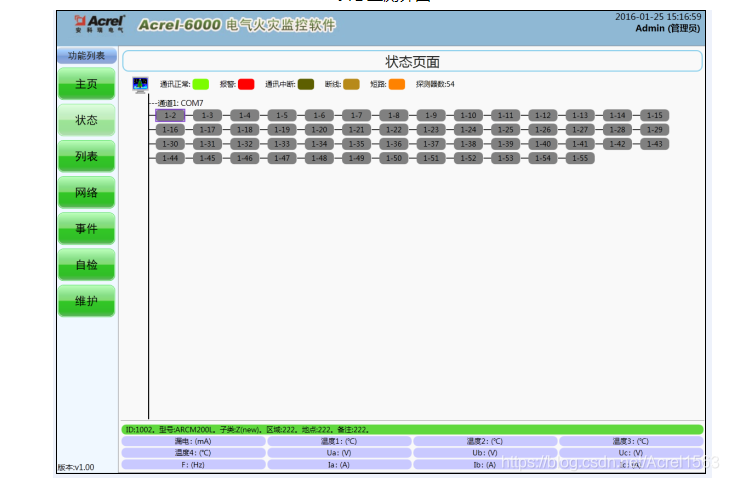Image resolution: width=729 pixels, height=481 pixels.
Task: Select detector node 1-3
Action: click(x=207, y=115)
